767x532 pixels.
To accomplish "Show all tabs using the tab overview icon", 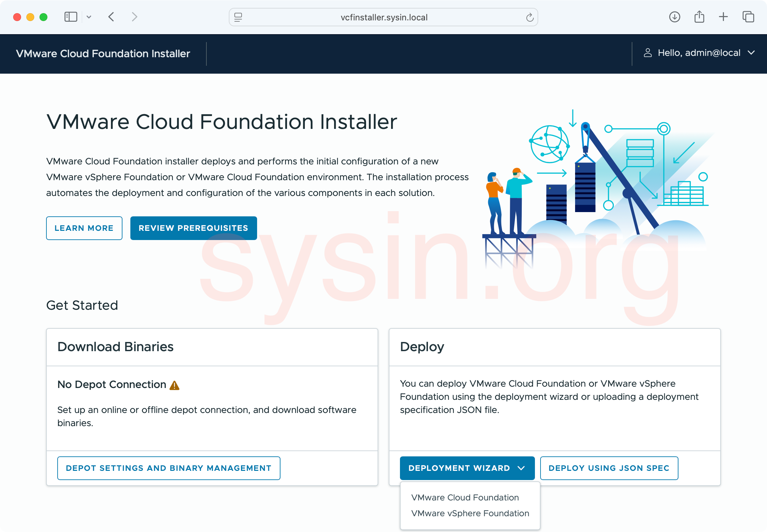I will pyautogui.click(x=748, y=17).
